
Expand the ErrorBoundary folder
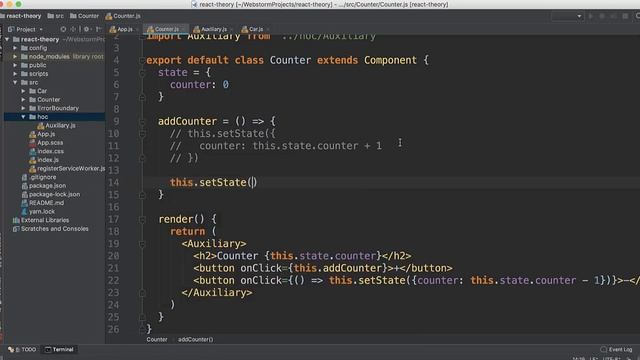[23, 108]
